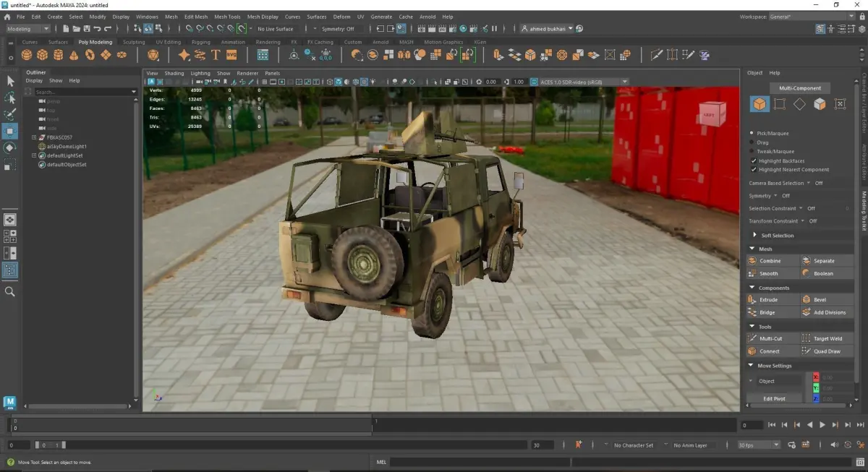Open the 30 fps frame rate dropdown
The width and height of the screenshot is (868, 472).
[759, 445]
